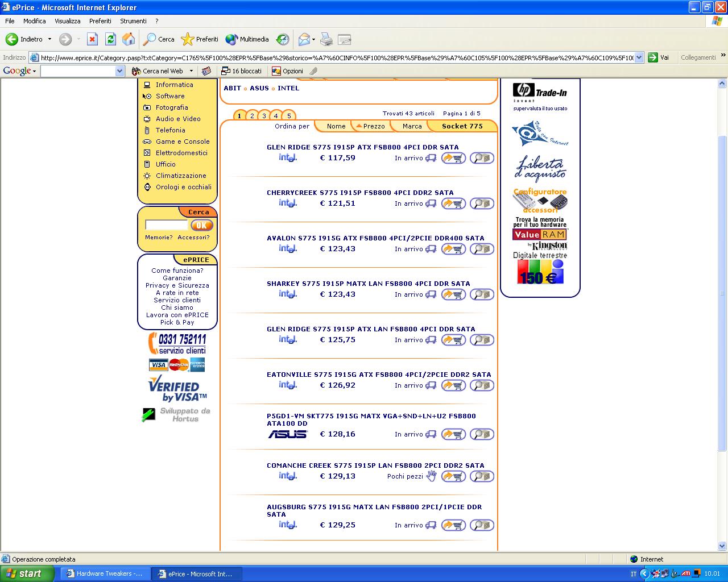Viewport: 728px width, 582px height.
Task: Click the 16 bloccati popup blocker button
Action: tap(241, 71)
